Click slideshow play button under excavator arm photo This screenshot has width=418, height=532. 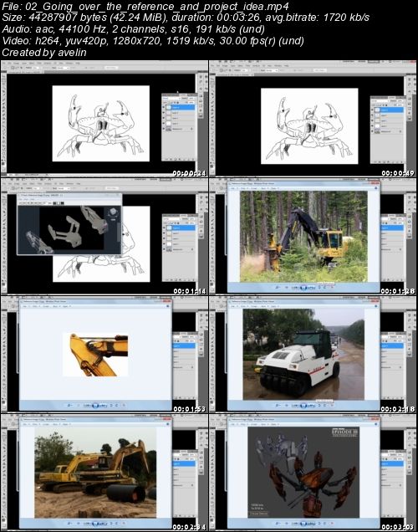(x=95, y=405)
